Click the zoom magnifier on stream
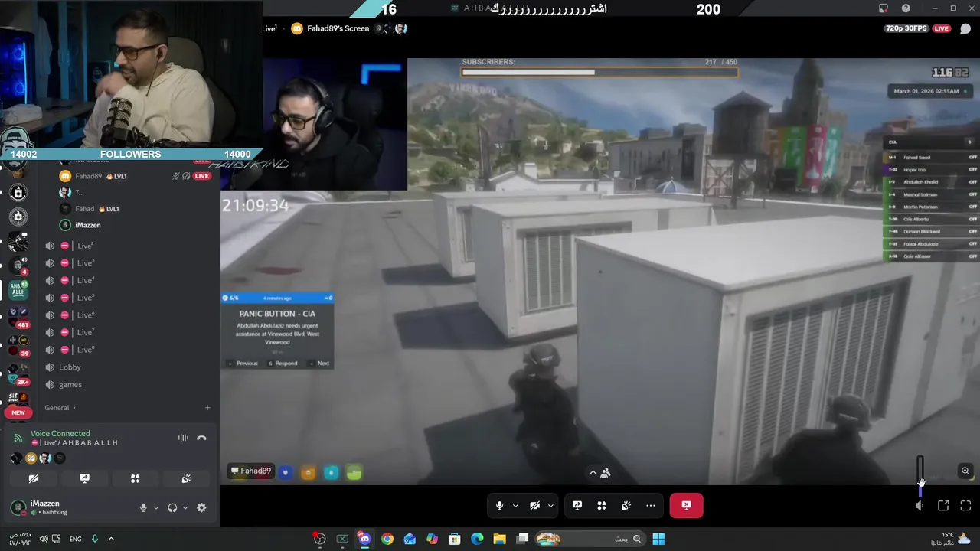The height and width of the screenshot is (551, 980). (x=965, y=471)
